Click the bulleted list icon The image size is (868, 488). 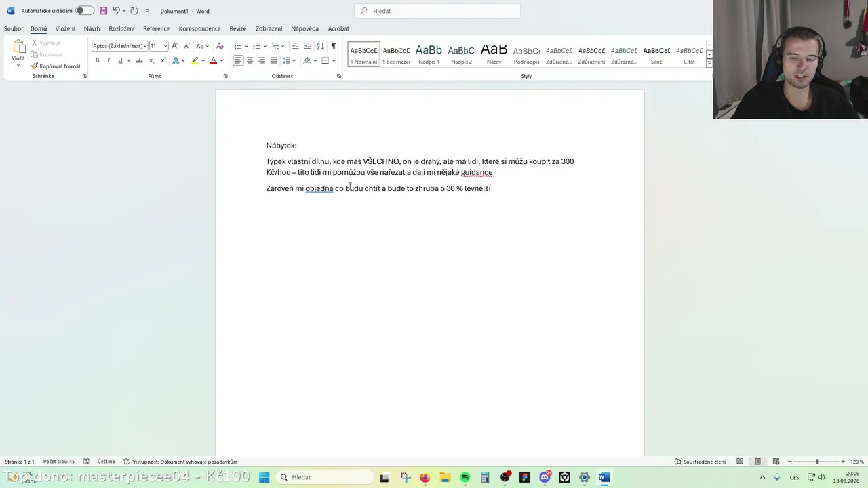(238, 46)
